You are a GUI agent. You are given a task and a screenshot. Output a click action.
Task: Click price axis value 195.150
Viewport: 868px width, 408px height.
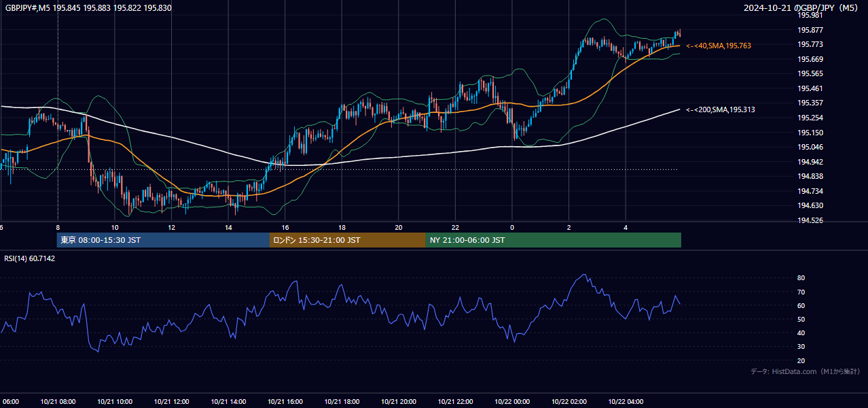click(811, 133)
